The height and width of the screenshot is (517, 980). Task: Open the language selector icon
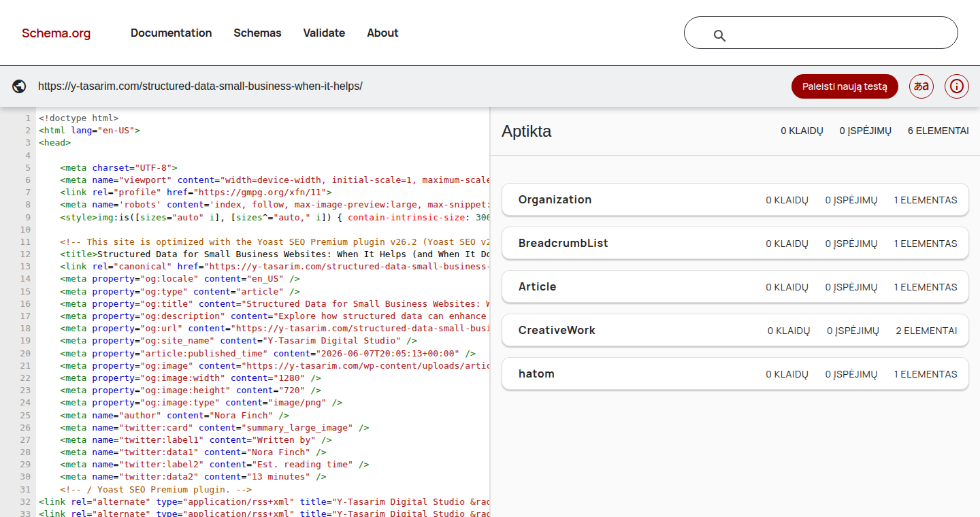click(921, 86)
